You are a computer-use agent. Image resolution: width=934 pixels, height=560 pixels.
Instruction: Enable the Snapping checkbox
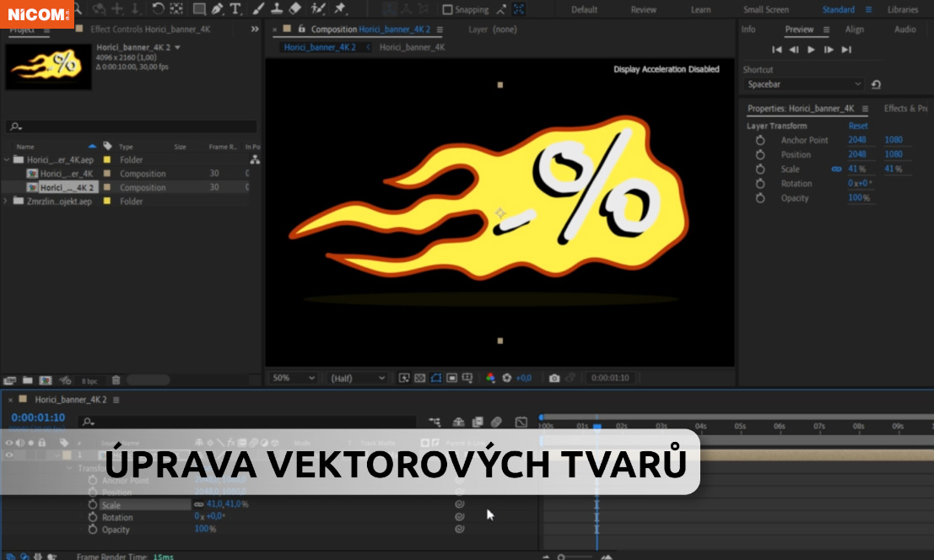[447, 9]
